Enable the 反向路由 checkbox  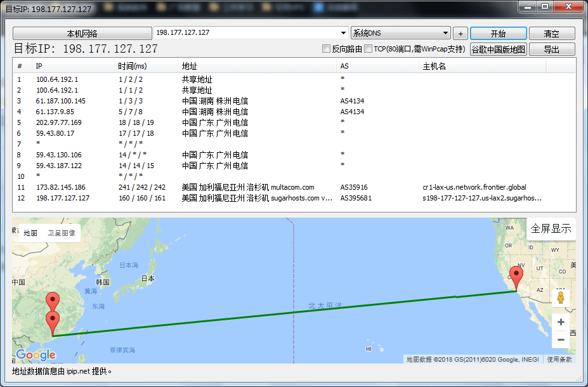[327, 49]
